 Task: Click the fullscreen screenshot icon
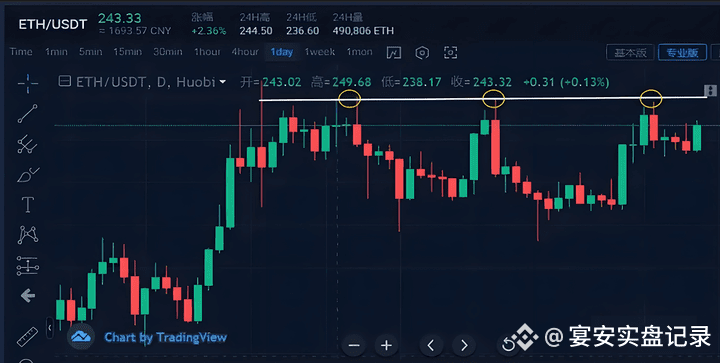coord(450,52)
